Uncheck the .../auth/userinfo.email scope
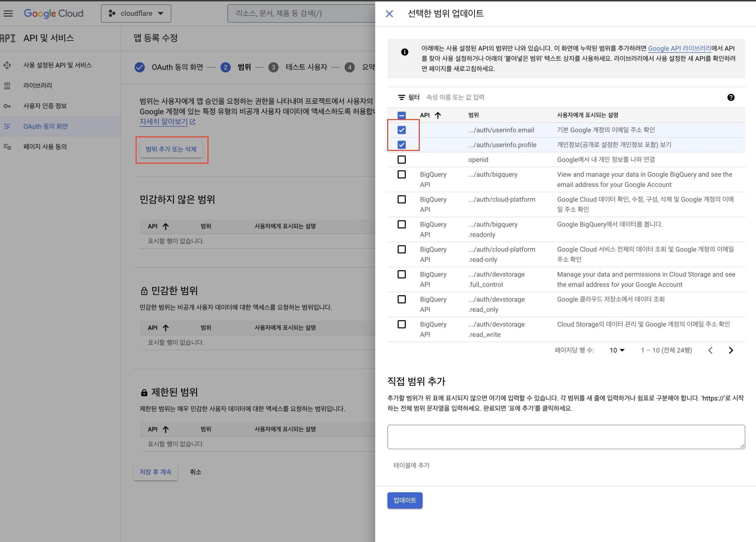This screenshot has height=542, width=756. coord(402,130)
